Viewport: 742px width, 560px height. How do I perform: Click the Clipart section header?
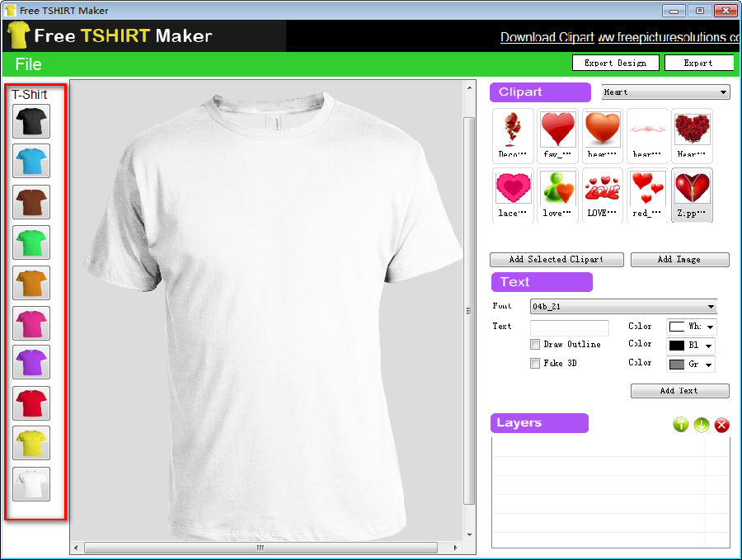click(540, 92)
